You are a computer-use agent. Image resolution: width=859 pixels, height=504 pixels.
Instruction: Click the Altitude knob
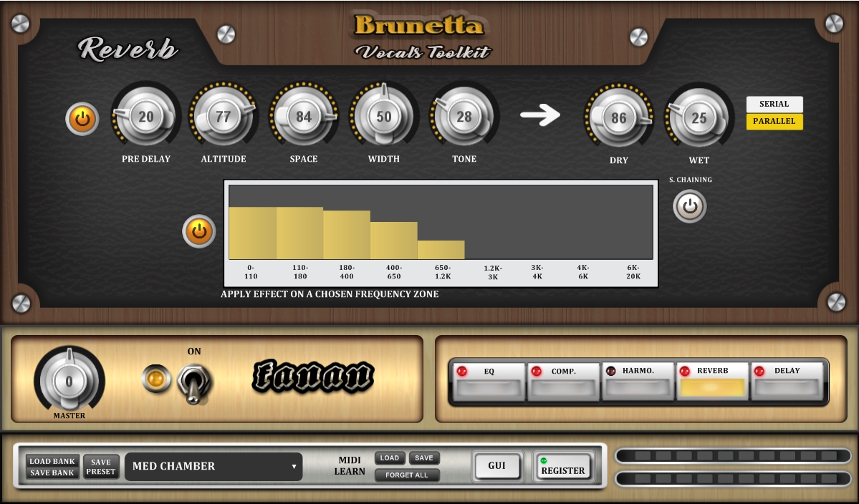[x=224, y=117]
